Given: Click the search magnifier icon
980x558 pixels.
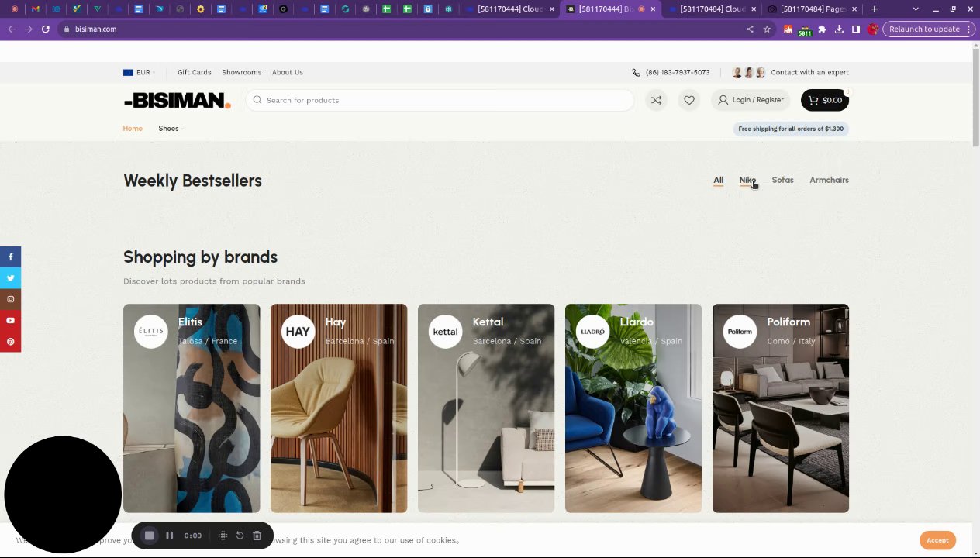Looking at the screenshot, I should [x=257, y=100].
